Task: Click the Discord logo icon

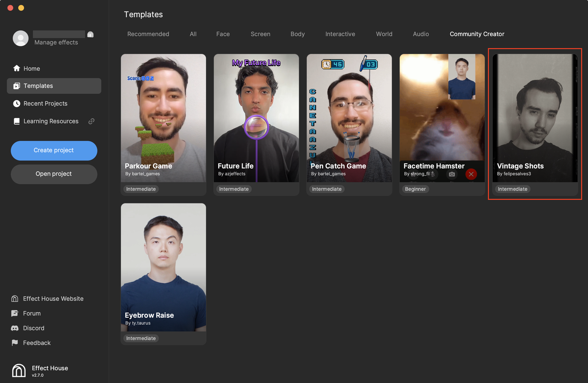Action: (15, 328)
